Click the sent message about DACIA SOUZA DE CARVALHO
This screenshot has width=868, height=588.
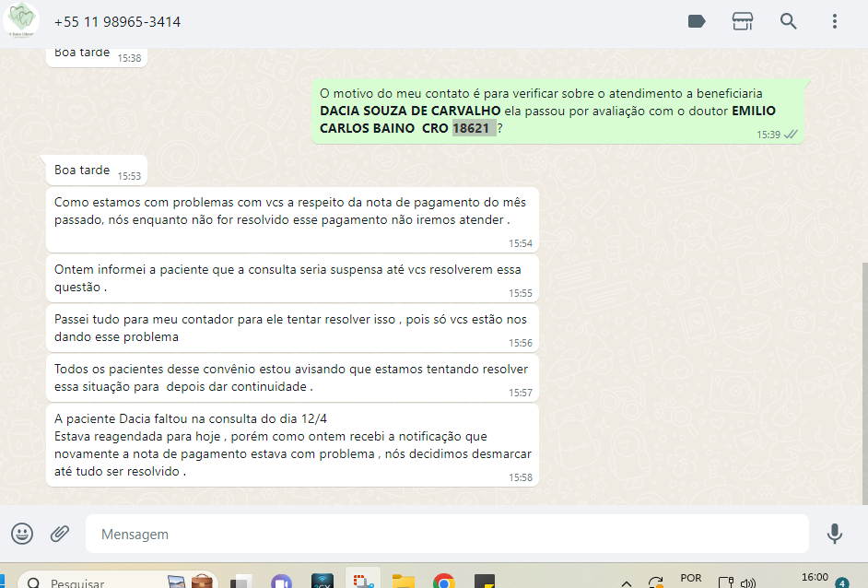pyautogui.click(x=553, y=112)
